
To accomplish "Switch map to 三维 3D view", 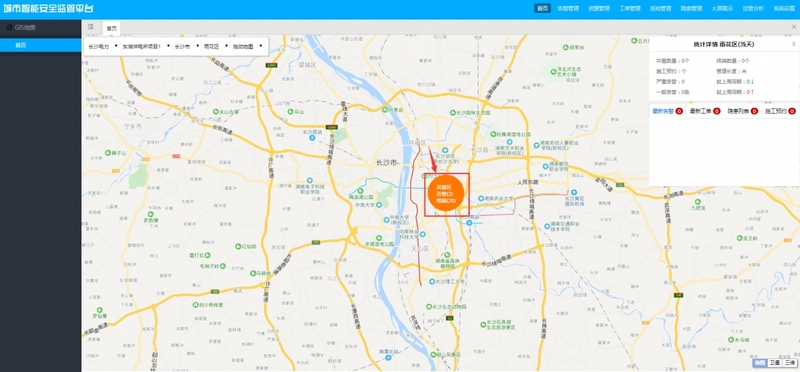I will [x=789, y=362].
